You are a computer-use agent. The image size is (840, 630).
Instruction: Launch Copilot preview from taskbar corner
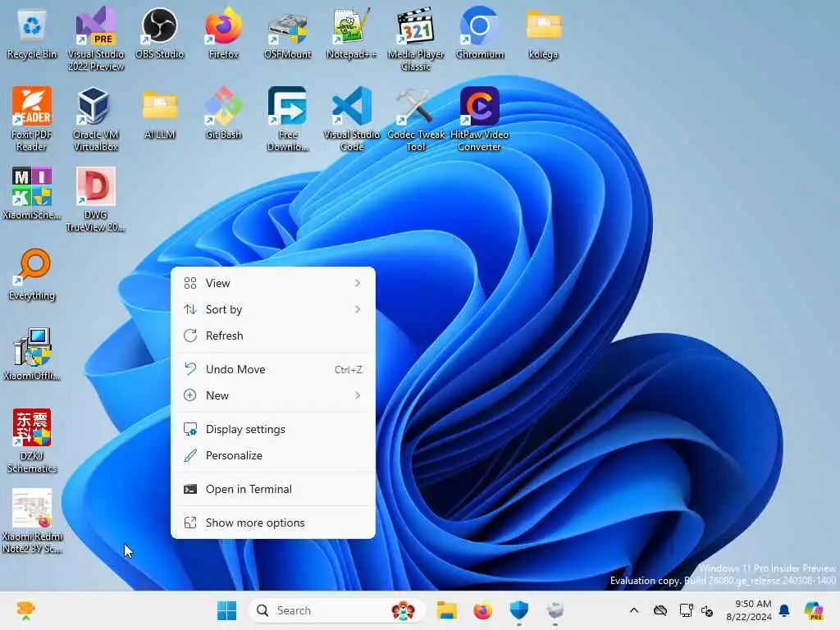coord(814,610)
